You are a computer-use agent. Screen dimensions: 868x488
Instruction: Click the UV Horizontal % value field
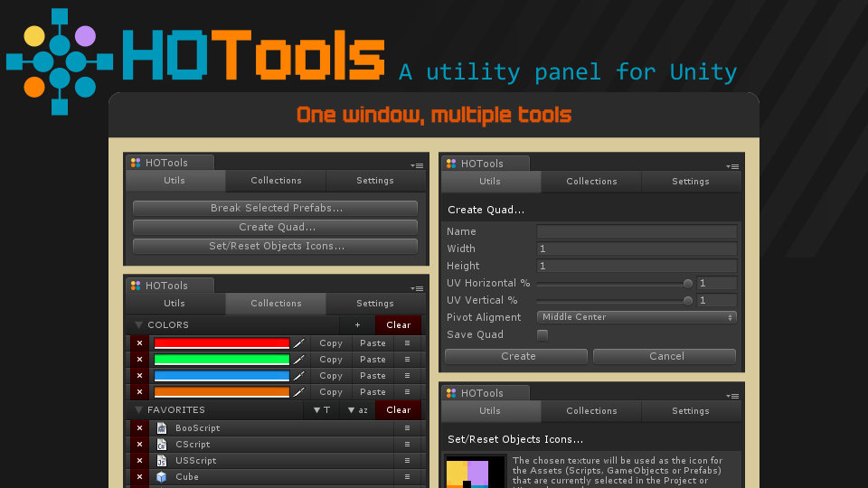[717, 283]
